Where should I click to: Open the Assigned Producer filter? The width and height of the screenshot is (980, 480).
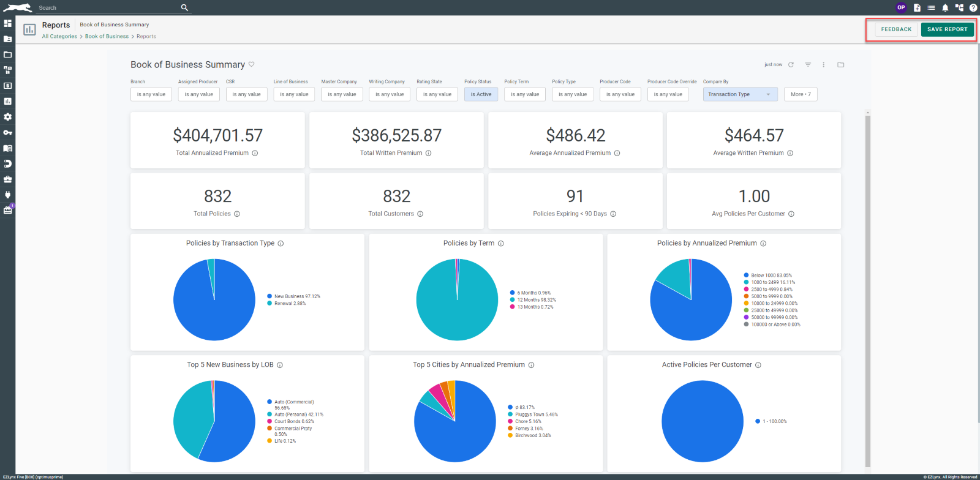coord(199,94)
